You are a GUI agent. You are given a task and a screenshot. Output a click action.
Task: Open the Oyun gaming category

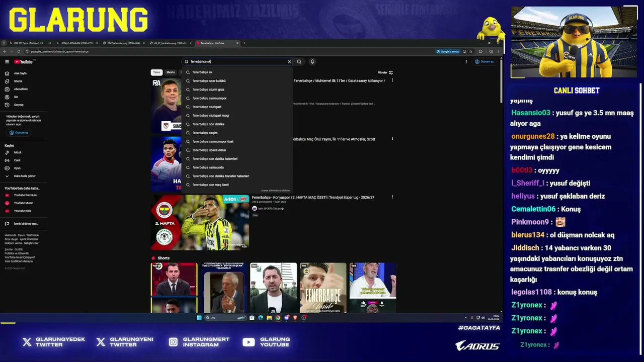[17, 168]
